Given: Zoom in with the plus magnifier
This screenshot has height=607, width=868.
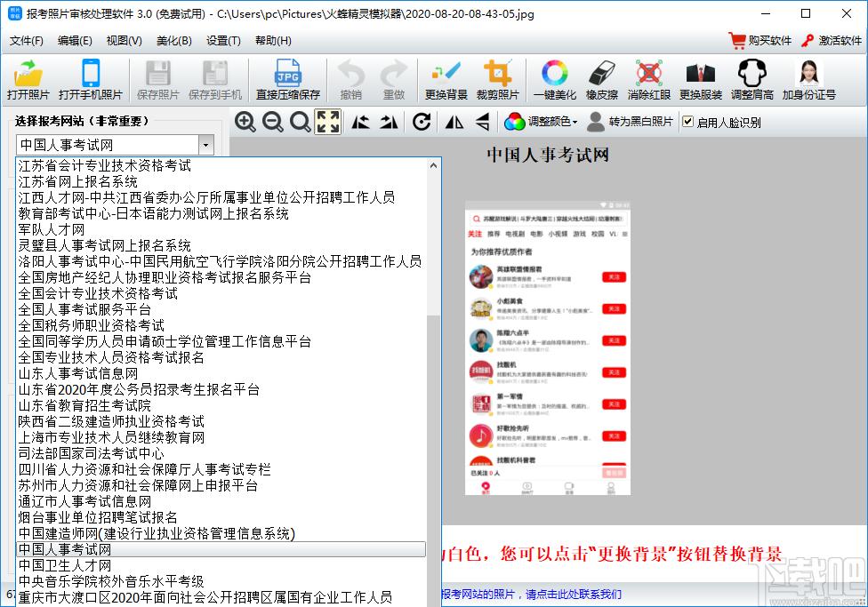Looking at the screenshot, I should 245,121.
